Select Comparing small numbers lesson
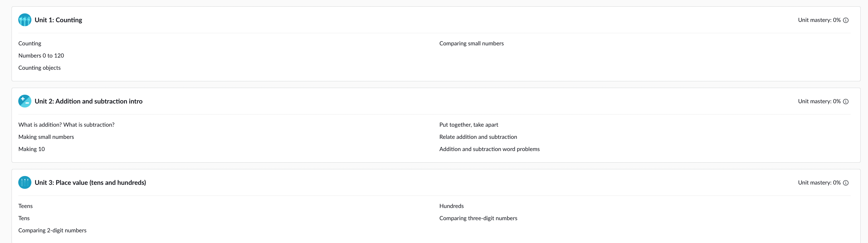 tap(471, 44)
